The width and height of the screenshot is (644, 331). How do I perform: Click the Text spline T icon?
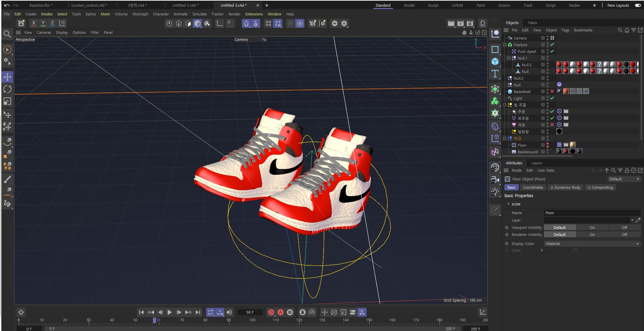[x=495, y=74]
